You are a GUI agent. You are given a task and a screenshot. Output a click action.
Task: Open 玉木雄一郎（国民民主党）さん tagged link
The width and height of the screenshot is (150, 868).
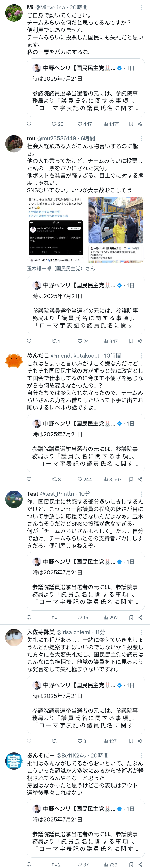pos(61,269)
